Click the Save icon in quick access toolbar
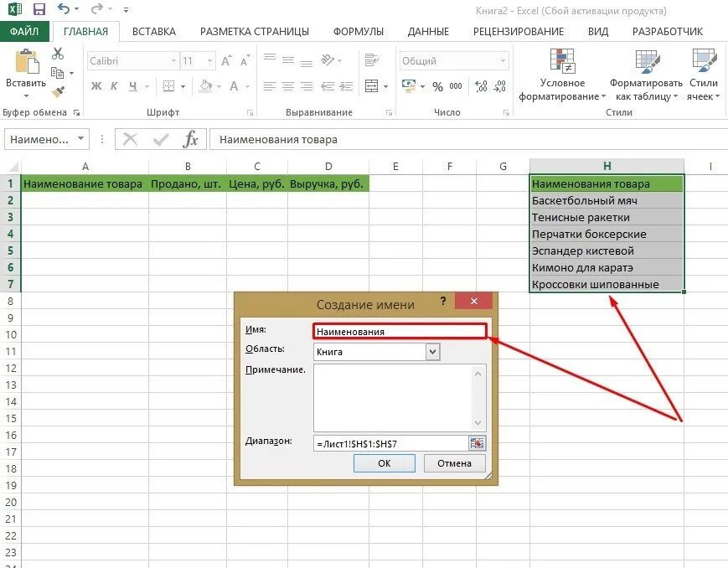The height and width of the screenshot is (568, 728). pyautogui.click(x=39, y=9)
